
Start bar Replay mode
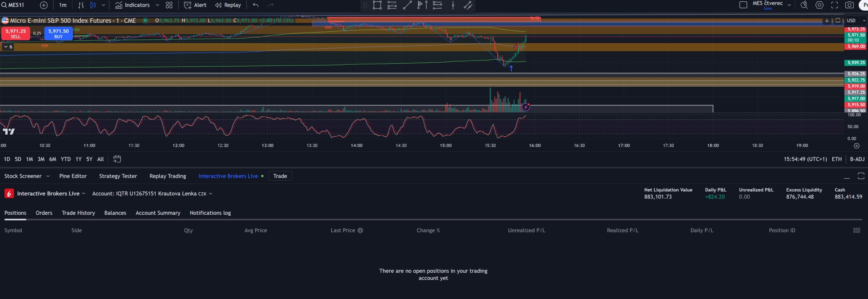click(228, 5)
